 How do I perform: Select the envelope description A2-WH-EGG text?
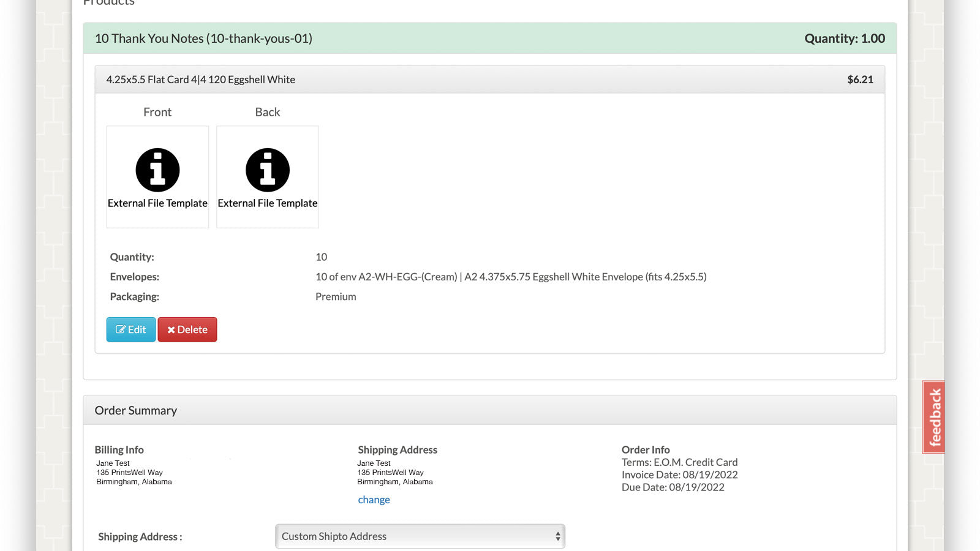click(x=511, y=277)
